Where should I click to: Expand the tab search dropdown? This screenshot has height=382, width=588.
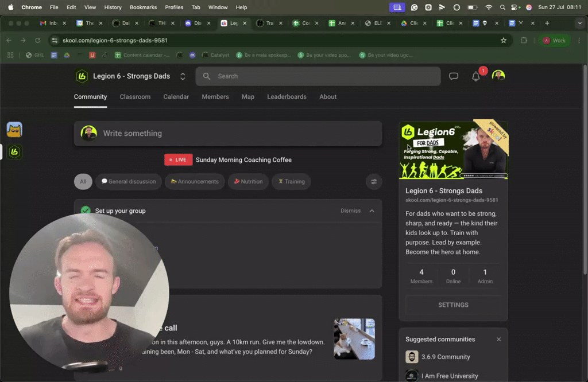tap(580, 23)
